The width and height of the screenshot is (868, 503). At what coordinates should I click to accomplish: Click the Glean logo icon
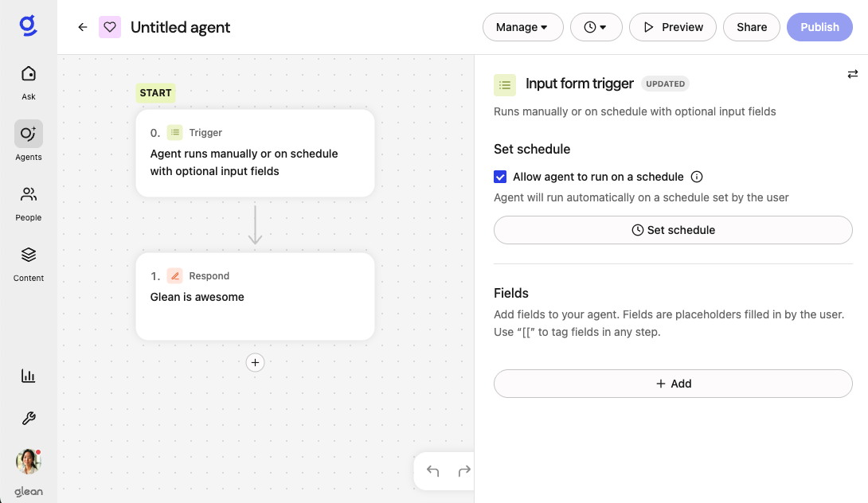(x=28, y=25)
